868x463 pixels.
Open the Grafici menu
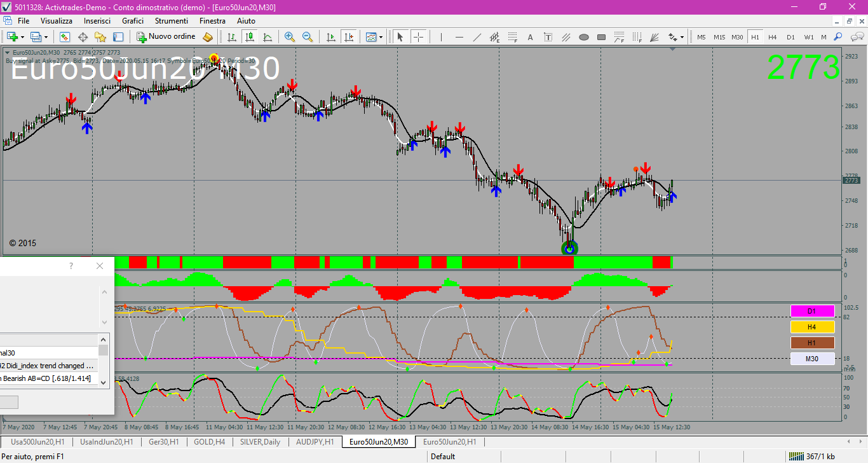coord(133,21)
